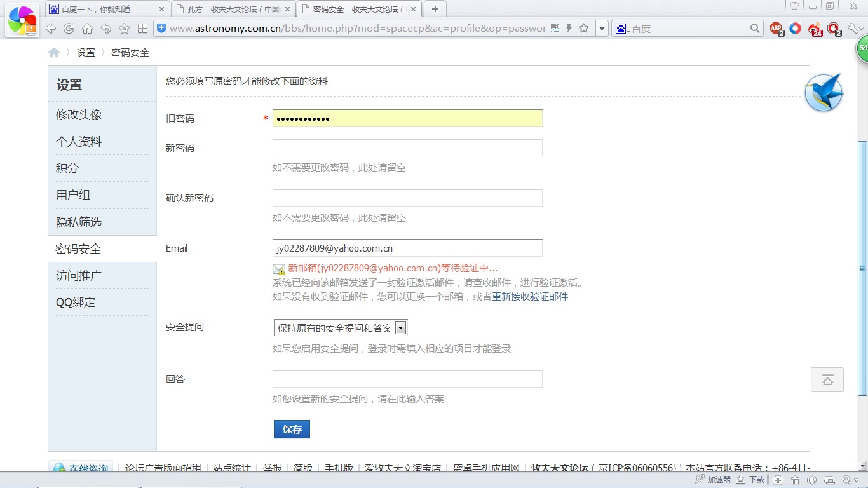Switch to the 孔方 - 牧夫天文论坛 tab
Screen dimensions: 868x488
233,9
